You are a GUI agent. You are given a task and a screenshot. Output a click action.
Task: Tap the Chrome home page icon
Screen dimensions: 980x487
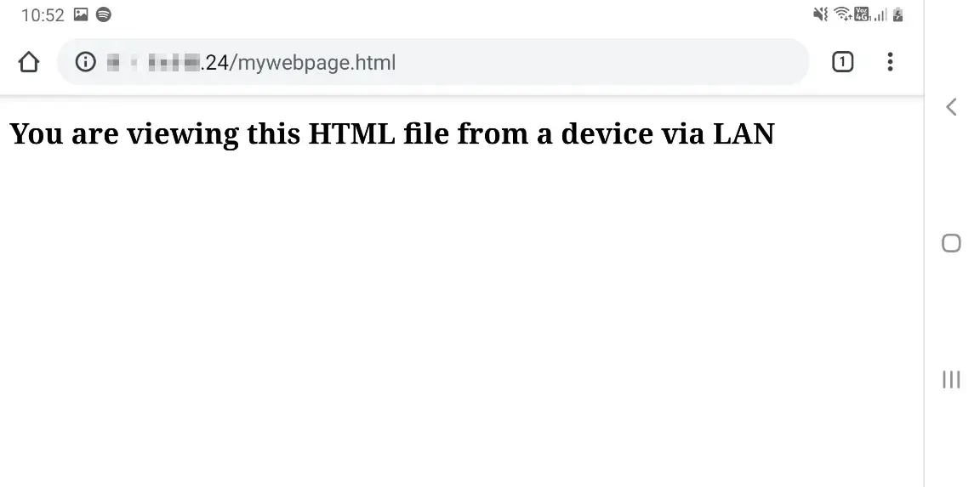pyautogui.click(x=29, y=62)
